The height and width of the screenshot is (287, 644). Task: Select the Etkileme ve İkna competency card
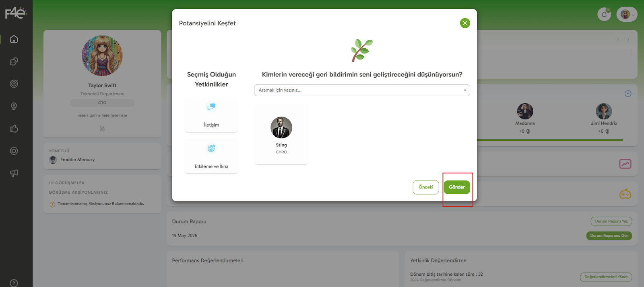point(211,156)
